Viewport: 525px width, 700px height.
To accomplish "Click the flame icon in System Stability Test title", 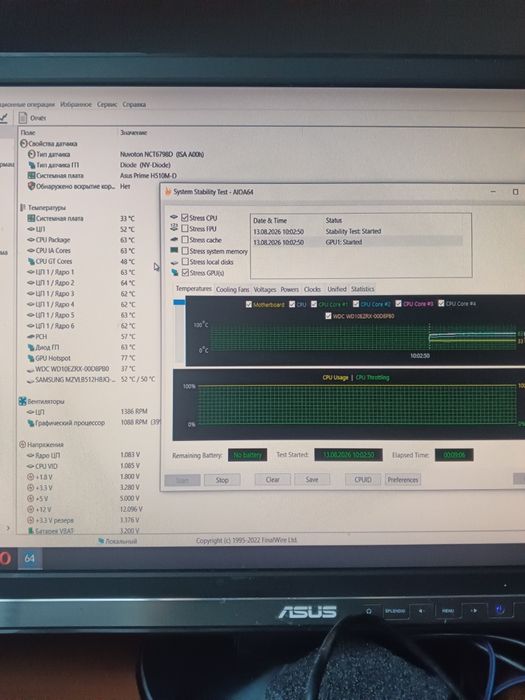I will (168, 192).
